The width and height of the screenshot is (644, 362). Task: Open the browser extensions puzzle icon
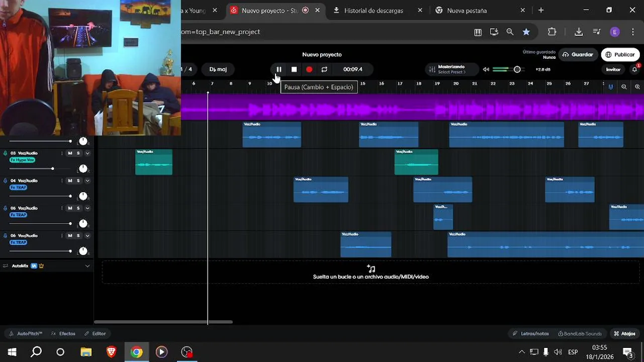click(552, 32)
